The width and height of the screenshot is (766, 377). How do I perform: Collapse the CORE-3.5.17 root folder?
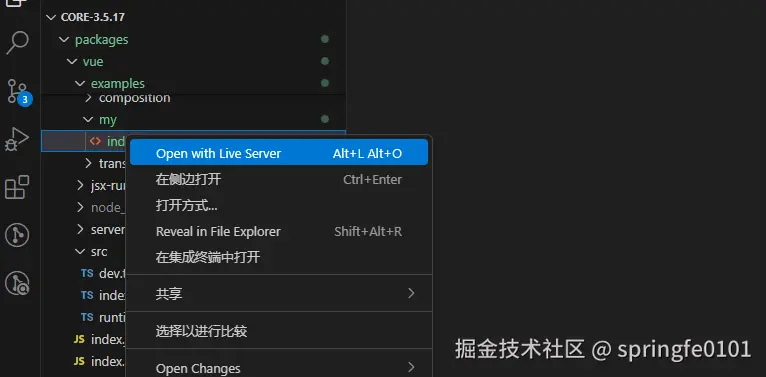pos(50,18)
